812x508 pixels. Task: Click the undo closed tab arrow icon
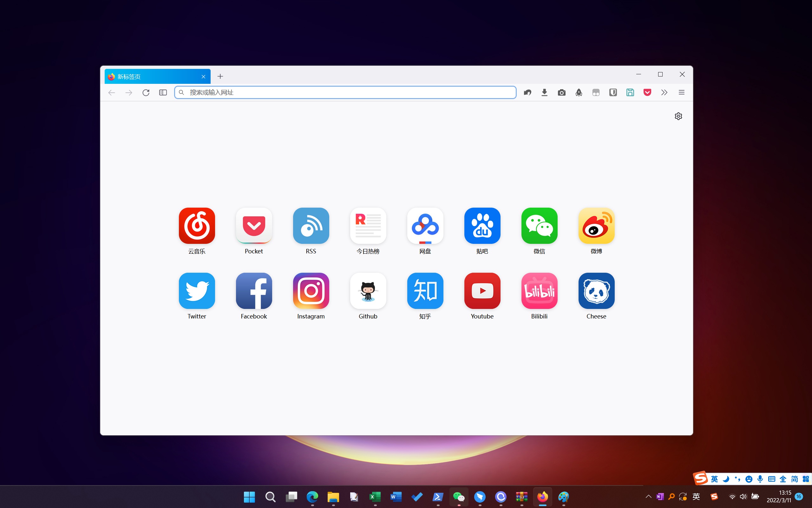click(x=527, y=92)
